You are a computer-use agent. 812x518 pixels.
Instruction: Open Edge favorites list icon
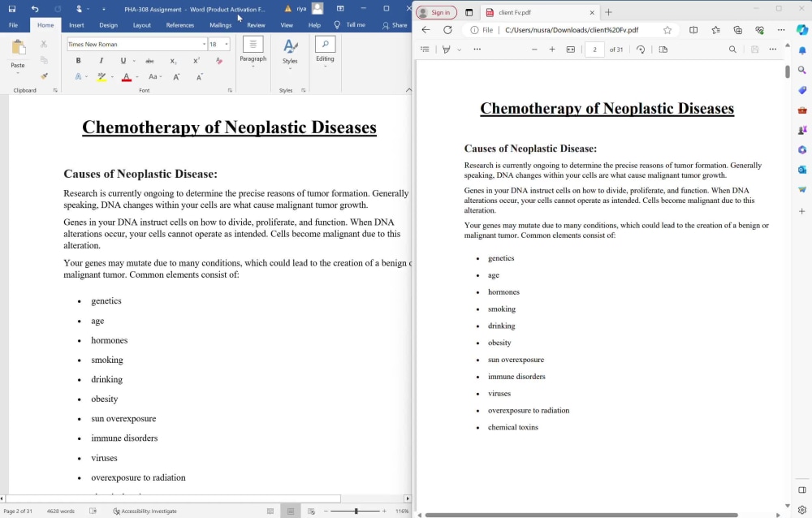pos(715,30)
